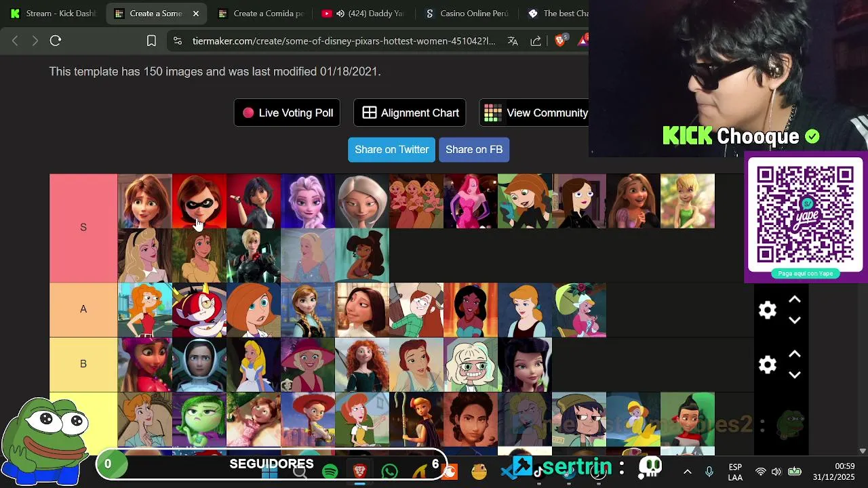868x488 pixels.
Task: Select the Tinker Bell image in S tier
Action: 688,201
